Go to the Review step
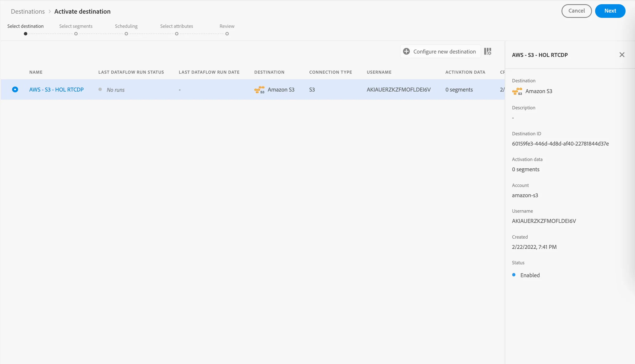The image size is (635, 364). click(x=227, y=26)
